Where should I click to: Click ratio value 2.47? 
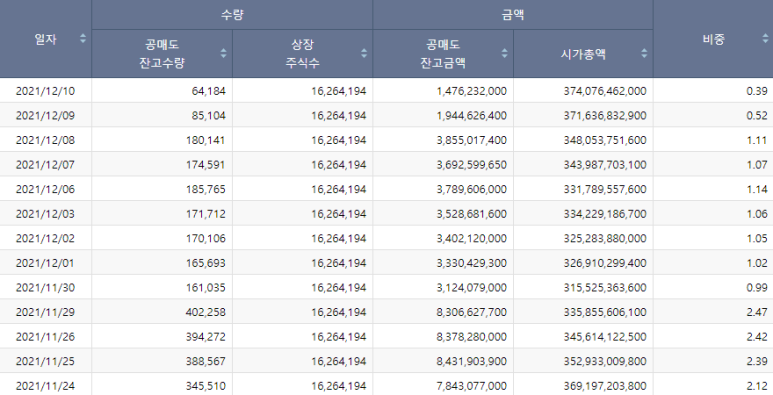757,312
